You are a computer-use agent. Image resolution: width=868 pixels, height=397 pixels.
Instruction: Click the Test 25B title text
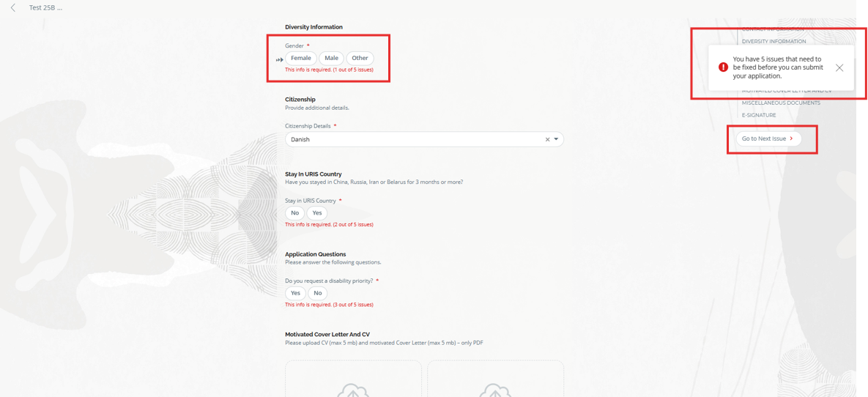point(45,8)
